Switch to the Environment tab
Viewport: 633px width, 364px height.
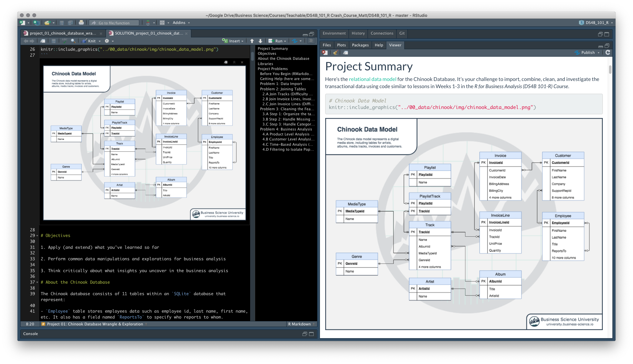pos(334,33)
